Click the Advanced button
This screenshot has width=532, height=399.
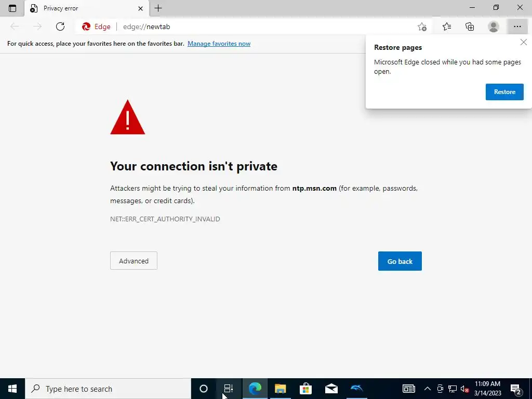coord(134,261)
